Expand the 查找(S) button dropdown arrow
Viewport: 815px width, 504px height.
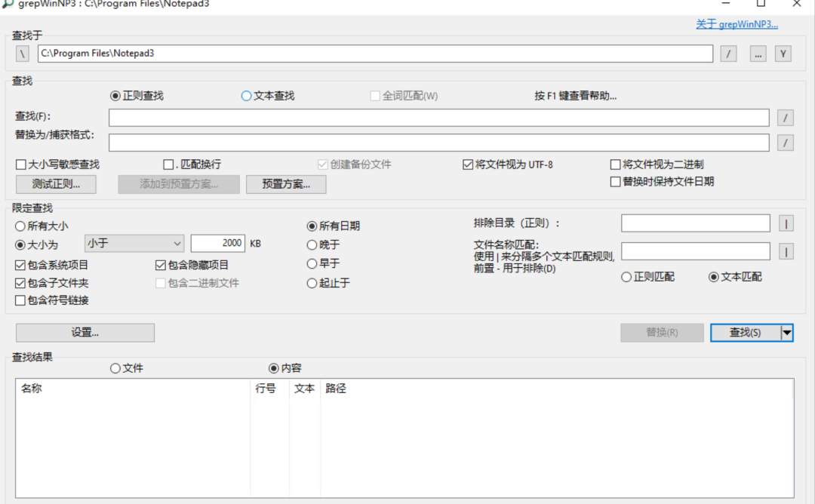coord(787,333)
